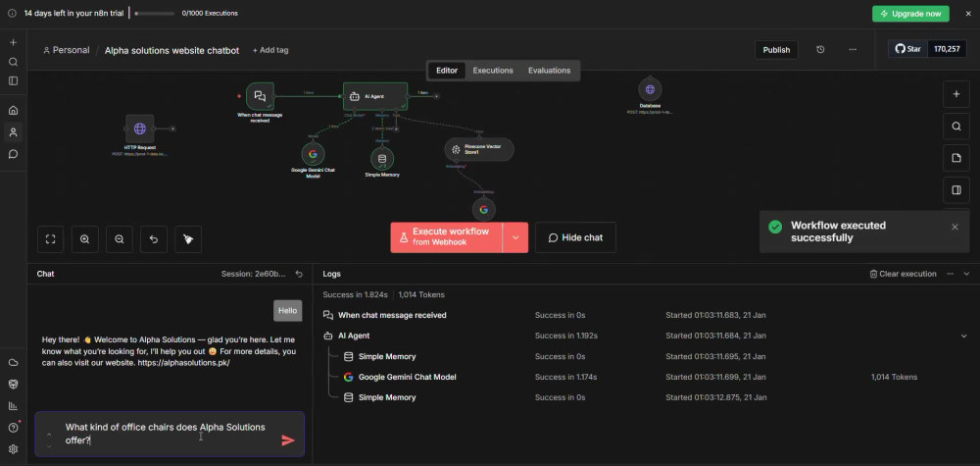Viewport: 980px width, 466px height.
Task: Open search from the left sidebar
Action: [13, 62]
